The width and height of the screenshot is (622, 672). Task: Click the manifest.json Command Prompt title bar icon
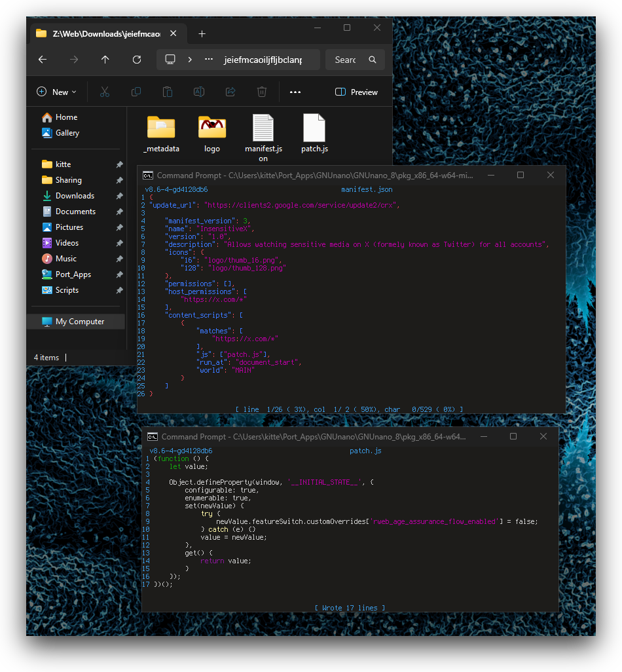pos(148,176)
